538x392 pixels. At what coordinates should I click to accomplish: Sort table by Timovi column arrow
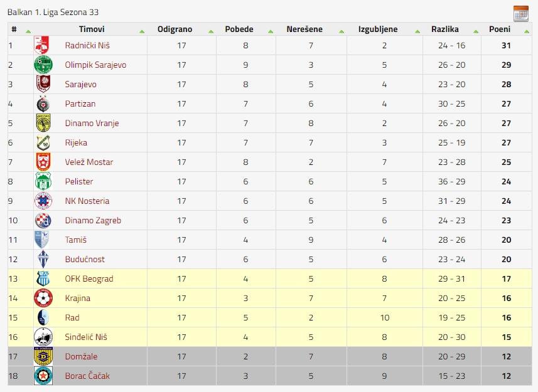pos(142,31)
